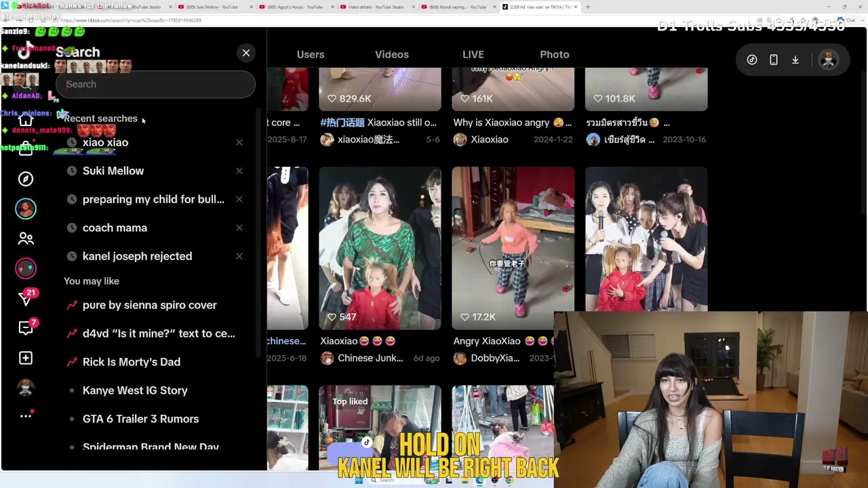This screenshot has width=868, height=488.
Task: Close the Search panel
Action: point(246,53)
